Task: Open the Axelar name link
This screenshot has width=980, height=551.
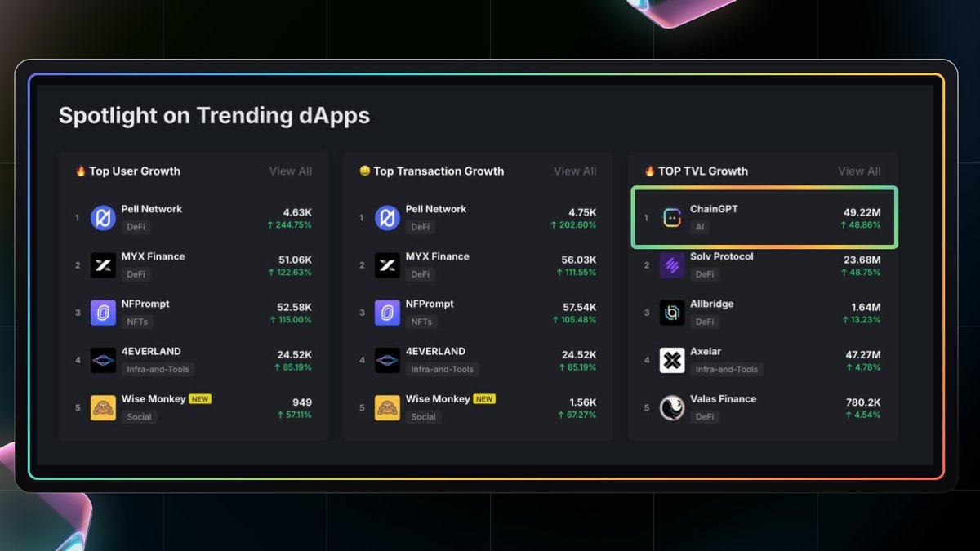Action: click(x=706, y=351)
